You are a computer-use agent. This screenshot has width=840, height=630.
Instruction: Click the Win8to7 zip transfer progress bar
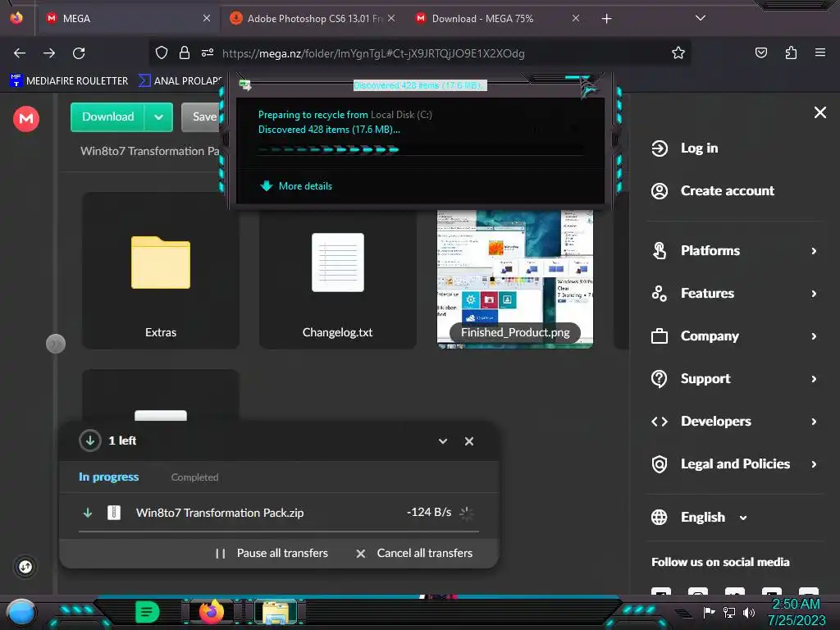279,532
